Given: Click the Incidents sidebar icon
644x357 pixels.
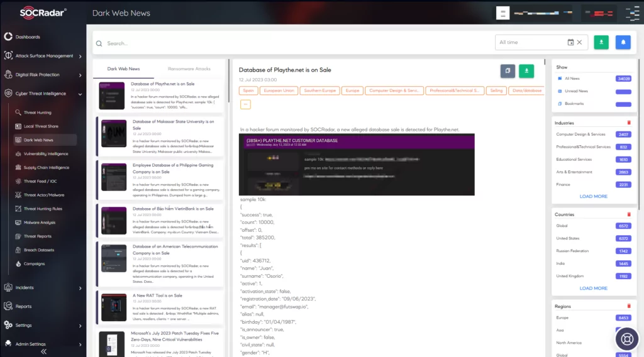Looking at the screenshot, I should pyautogui.click(x=8, y=287).
